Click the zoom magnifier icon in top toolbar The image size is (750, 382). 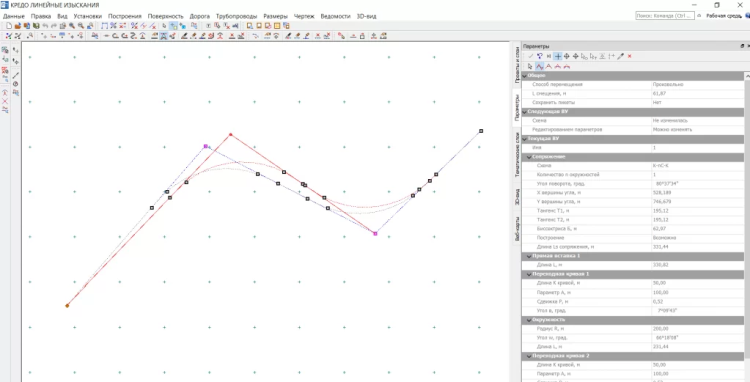[x=72, y=25]
